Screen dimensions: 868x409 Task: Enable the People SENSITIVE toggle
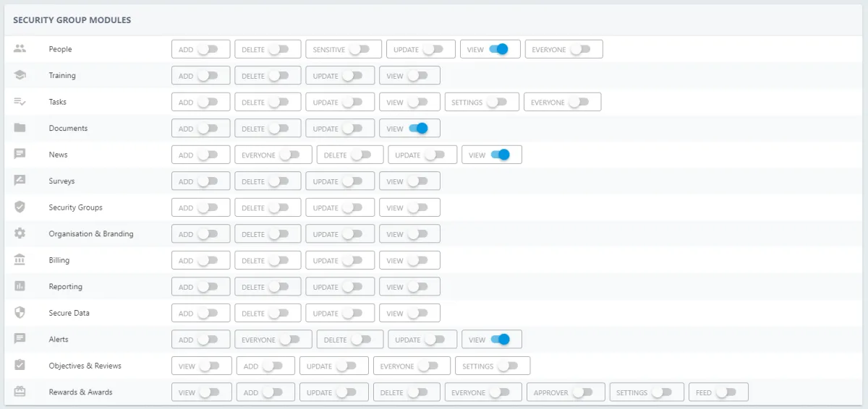point(359,49)
